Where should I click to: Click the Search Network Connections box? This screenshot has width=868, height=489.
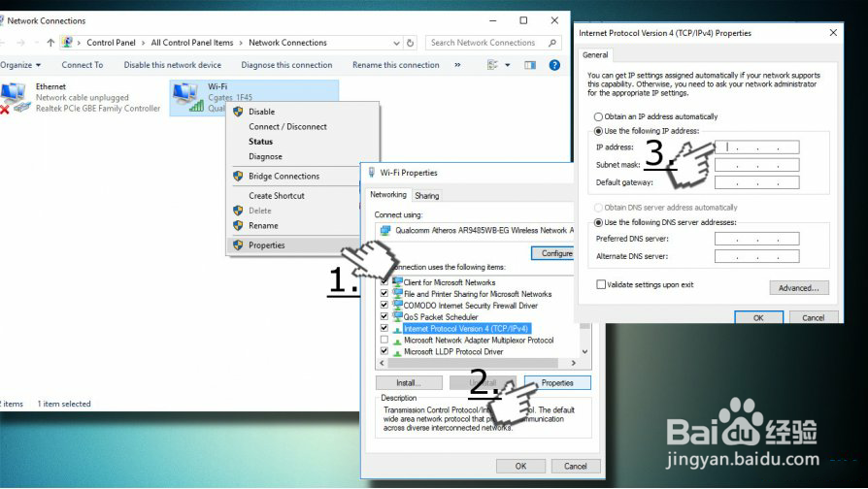point(492,43)
